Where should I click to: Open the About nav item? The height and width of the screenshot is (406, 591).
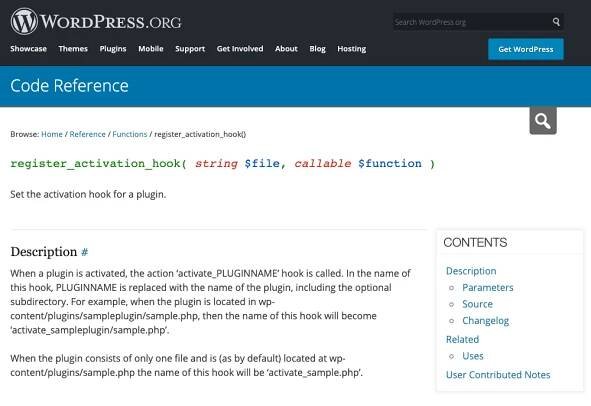click(286, 49)
